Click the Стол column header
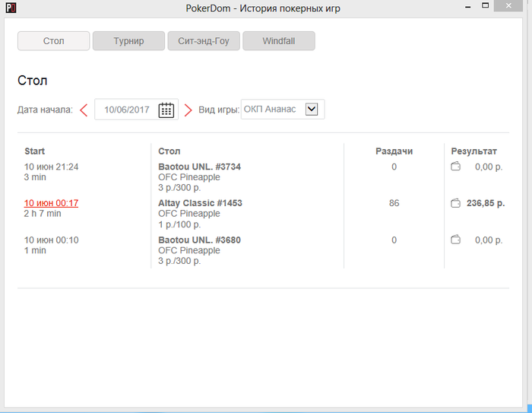Viewport: 532px width, 413px height. [169, 151]
